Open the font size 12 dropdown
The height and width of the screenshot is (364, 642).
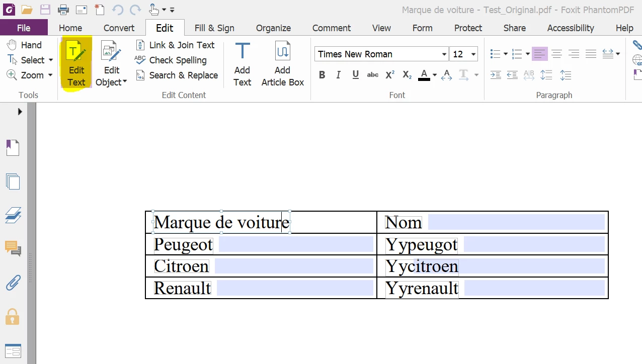pos(473,54)
